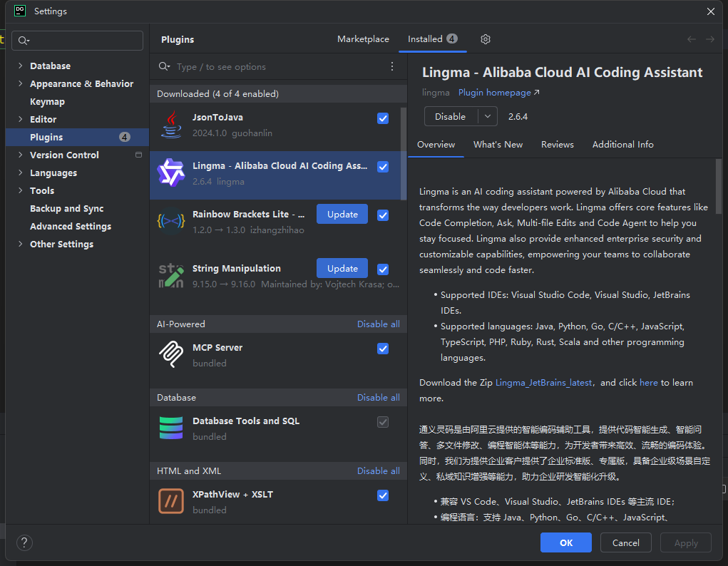
Task: Open Advanced Settings page
Action: tap(71, 226)
